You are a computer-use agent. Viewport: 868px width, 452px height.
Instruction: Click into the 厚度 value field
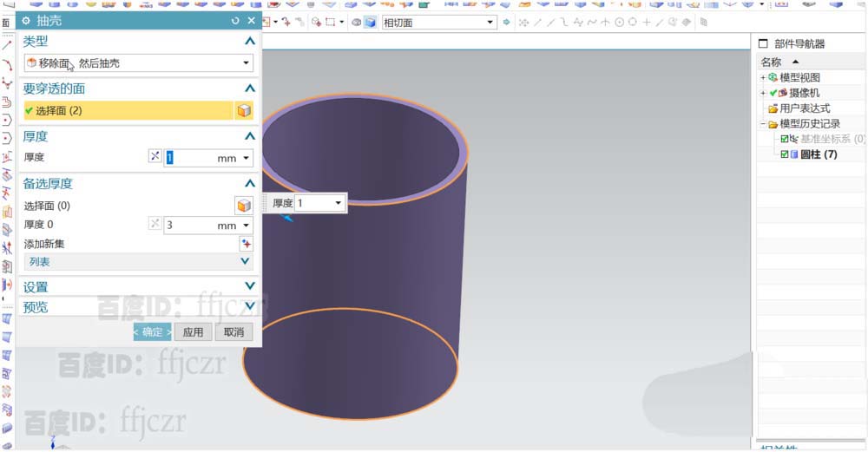(x=190, y=158)
